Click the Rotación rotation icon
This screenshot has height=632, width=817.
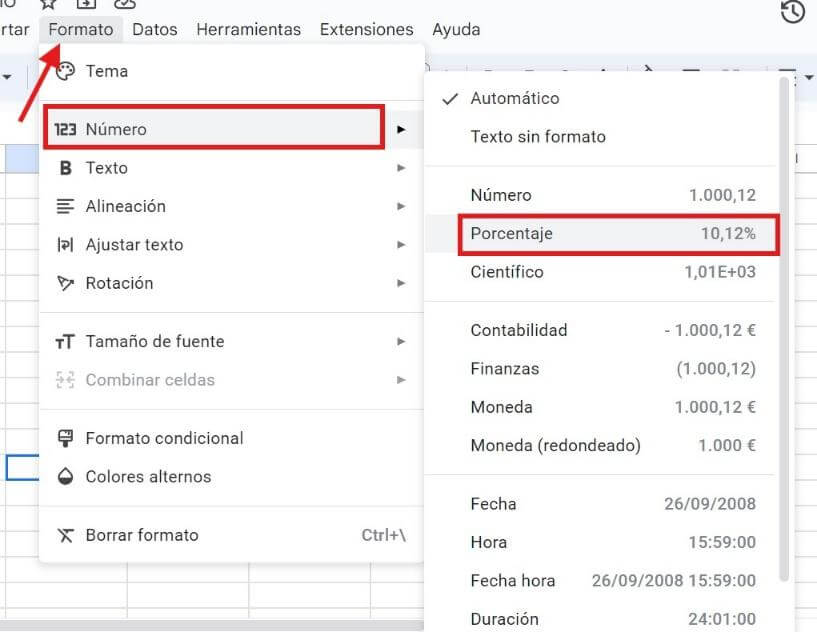pos(64,283)
